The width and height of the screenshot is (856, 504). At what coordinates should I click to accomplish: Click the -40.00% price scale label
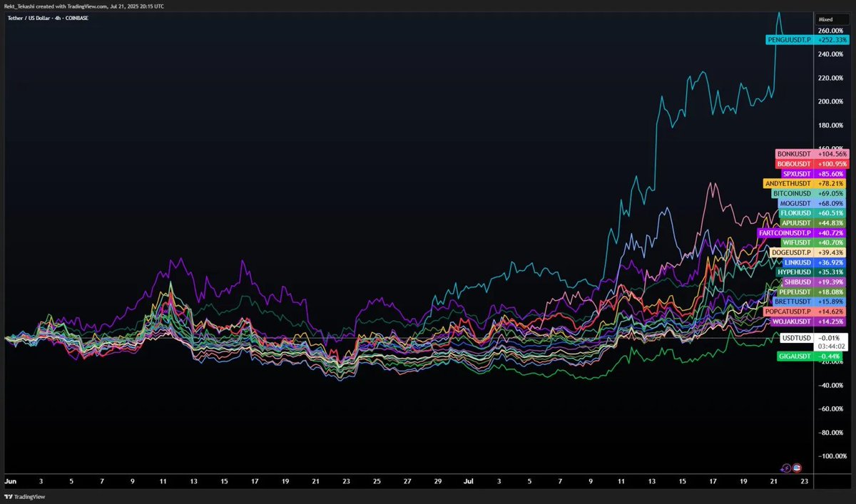832,385
